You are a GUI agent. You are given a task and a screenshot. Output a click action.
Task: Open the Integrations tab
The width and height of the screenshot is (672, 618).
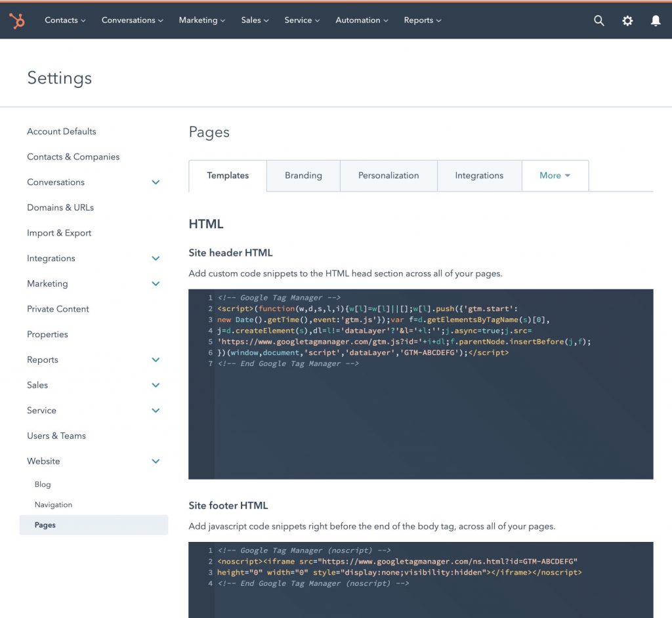click(479, 175)
